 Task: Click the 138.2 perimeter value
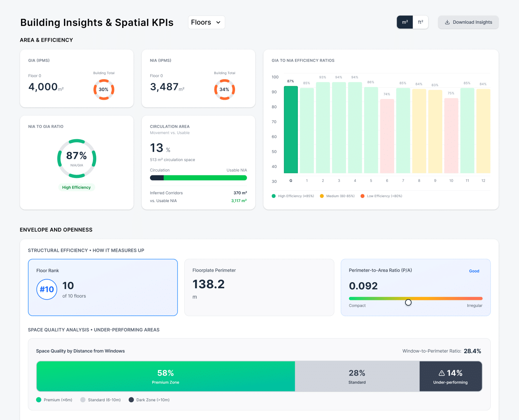(x=209, y=284)
